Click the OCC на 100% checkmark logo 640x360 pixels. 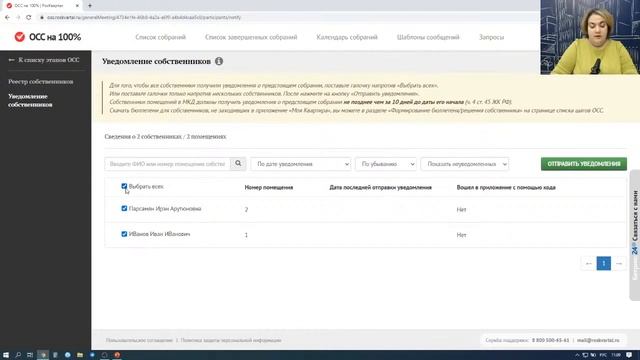click(x=20, y=37)
